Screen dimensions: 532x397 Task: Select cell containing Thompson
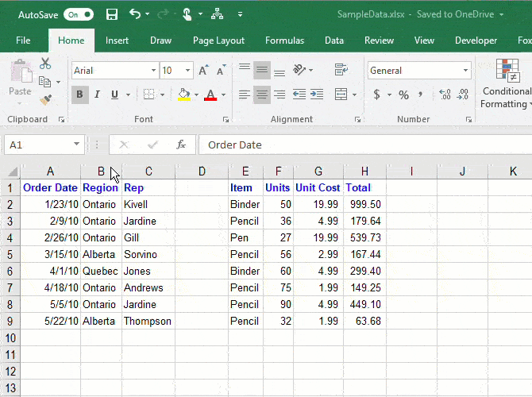pyautogui.click(x=148, y=321)
